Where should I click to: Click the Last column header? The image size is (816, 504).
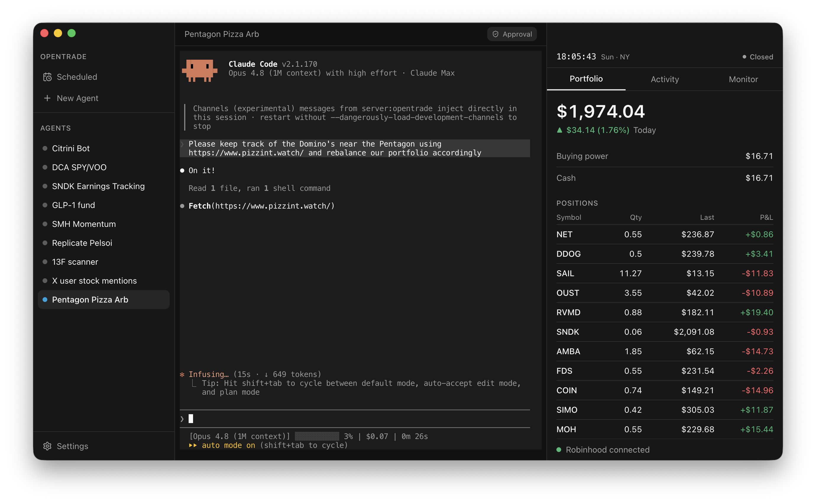pos(707,217)
